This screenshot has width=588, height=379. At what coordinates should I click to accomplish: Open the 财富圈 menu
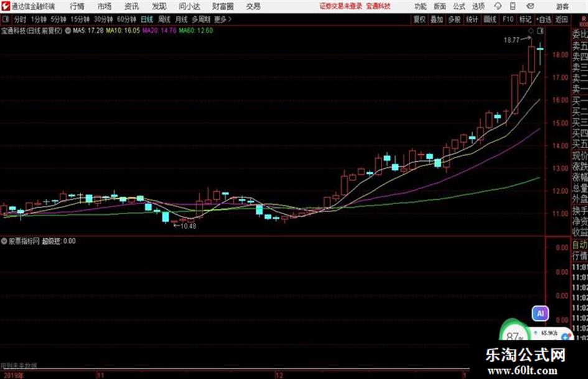click(x=223, y=6)
